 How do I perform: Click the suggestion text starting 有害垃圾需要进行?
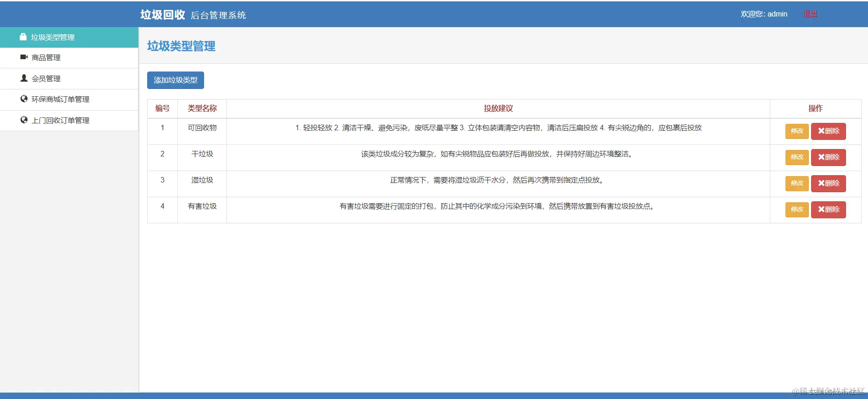(498, 206)
